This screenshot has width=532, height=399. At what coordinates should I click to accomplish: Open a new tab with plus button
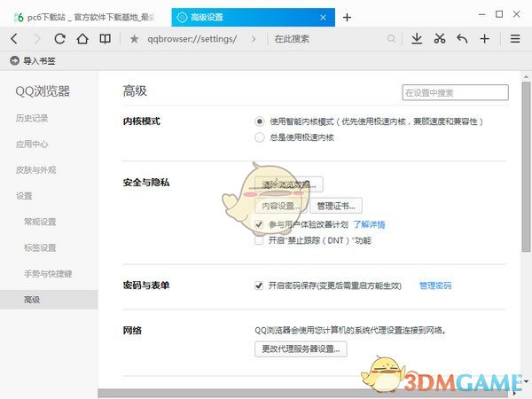click(x=347, y=18)
